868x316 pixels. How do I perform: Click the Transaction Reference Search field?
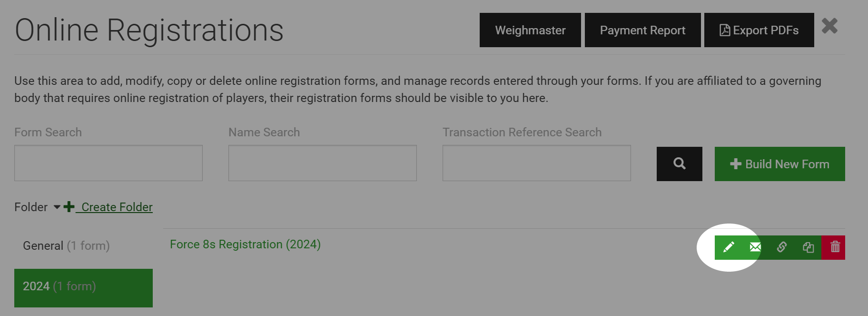(x=536, y=163)
